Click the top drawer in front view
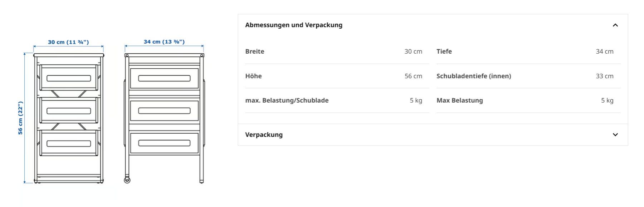Image resolution: width=644 pixels, height=207 pixels. click(69, 78)
